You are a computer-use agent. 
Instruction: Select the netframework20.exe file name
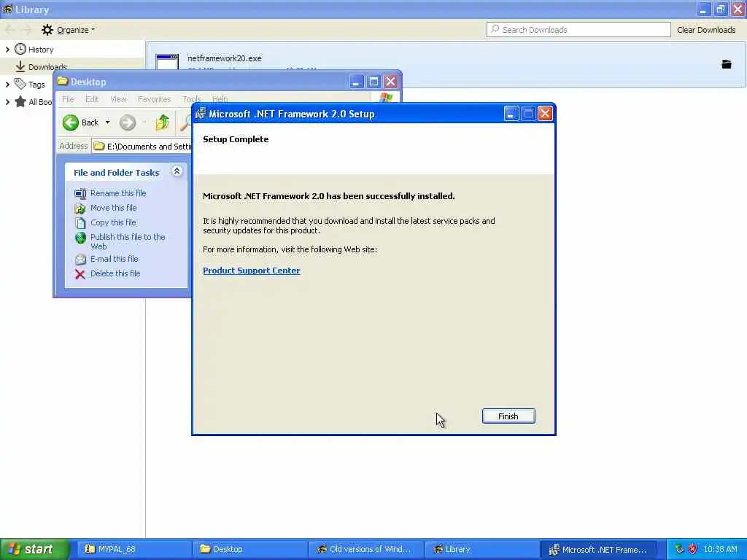(x=225, y=58)
